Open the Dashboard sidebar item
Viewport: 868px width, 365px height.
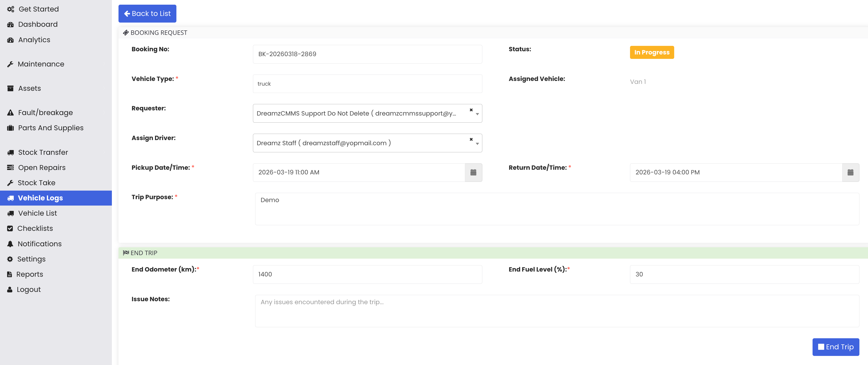coord(38,24)
